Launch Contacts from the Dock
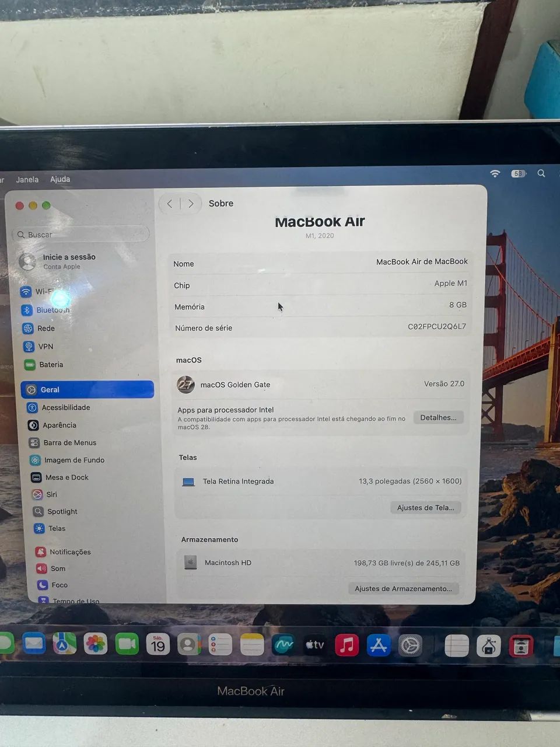Screen dimensions: 560x747 (x=189, y=644)
